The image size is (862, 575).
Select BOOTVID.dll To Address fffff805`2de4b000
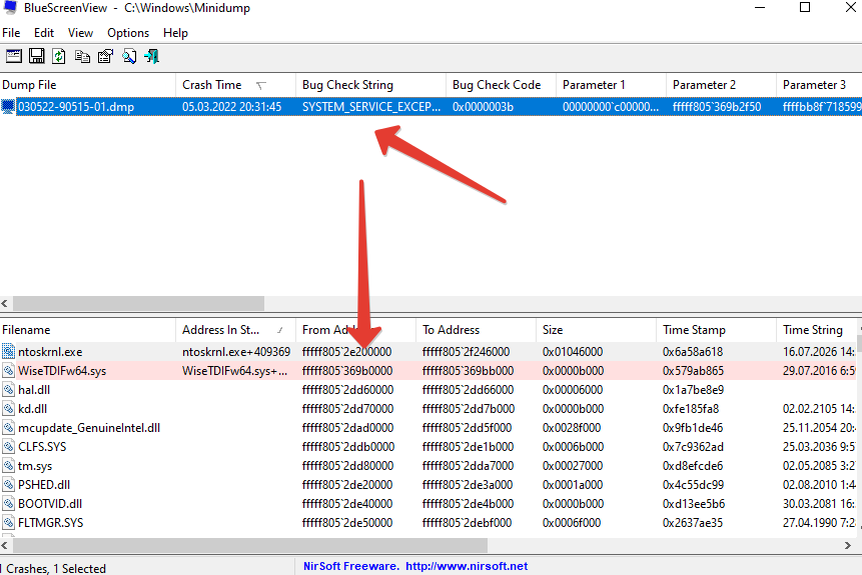[468, 504]
